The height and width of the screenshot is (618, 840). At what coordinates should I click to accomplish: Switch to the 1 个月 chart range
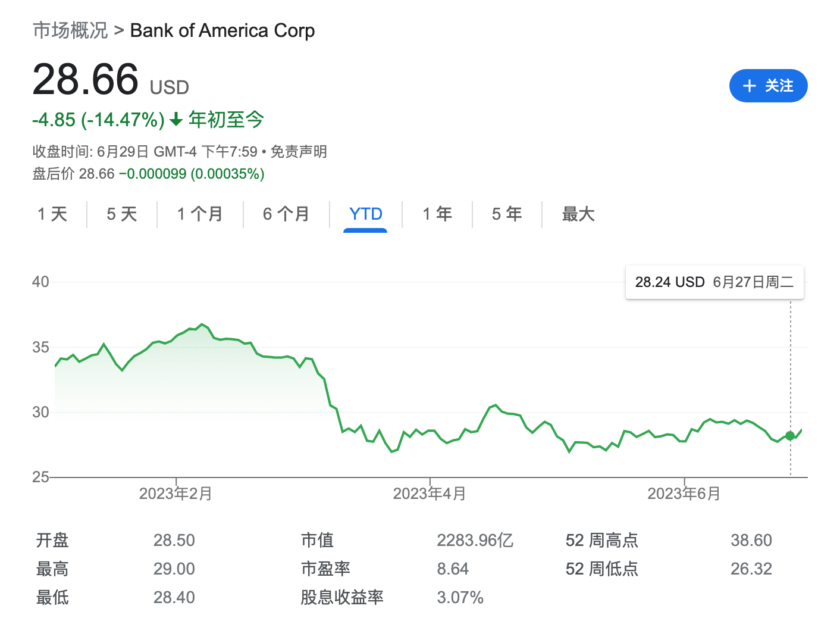(x=200, y=214)
